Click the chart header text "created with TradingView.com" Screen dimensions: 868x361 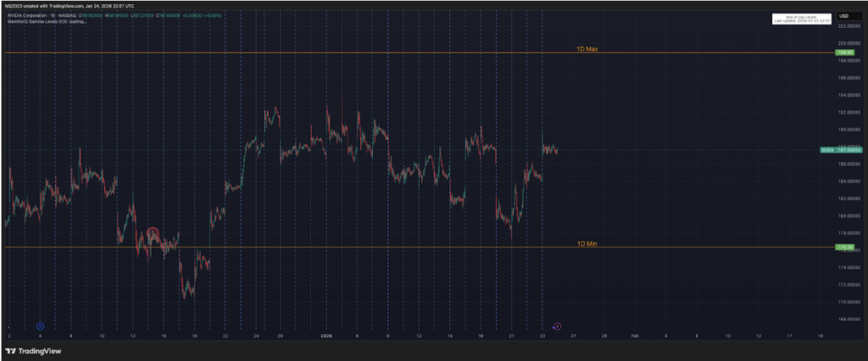tap(52, 6)
